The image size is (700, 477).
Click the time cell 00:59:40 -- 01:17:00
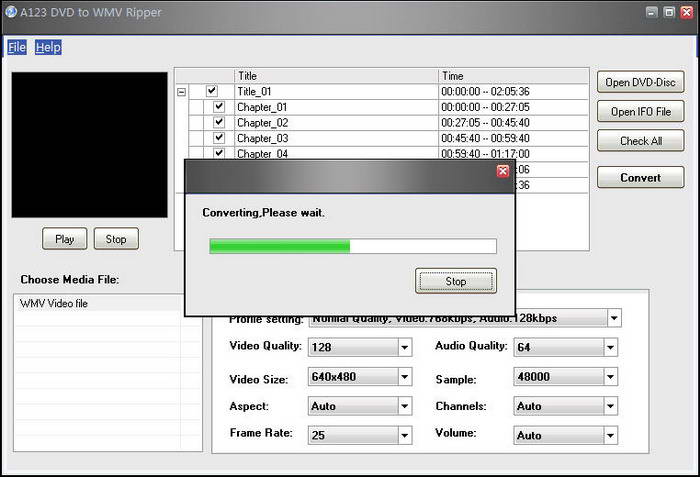[485, 154]
